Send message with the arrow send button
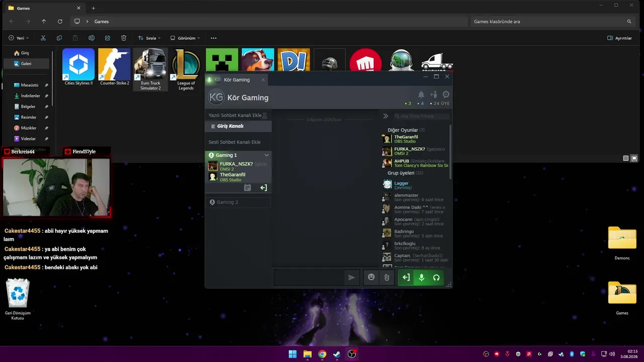Screen dimensions: 644x362 pyautogui.click(x=352, y=278)
